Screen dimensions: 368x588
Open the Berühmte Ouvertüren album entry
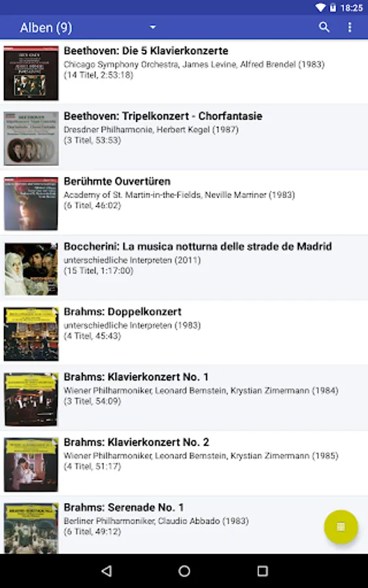pos(184,202)
